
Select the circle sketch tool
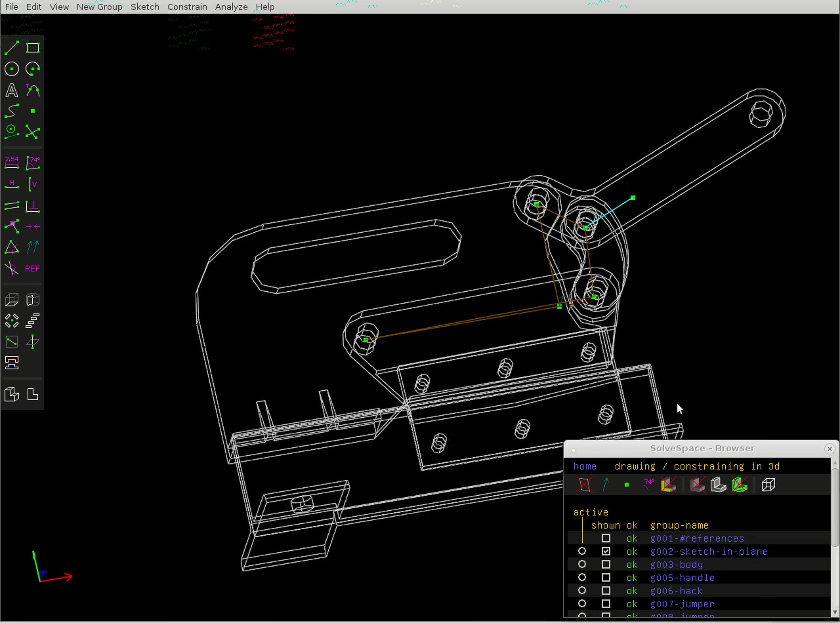(x=12, y=69)
